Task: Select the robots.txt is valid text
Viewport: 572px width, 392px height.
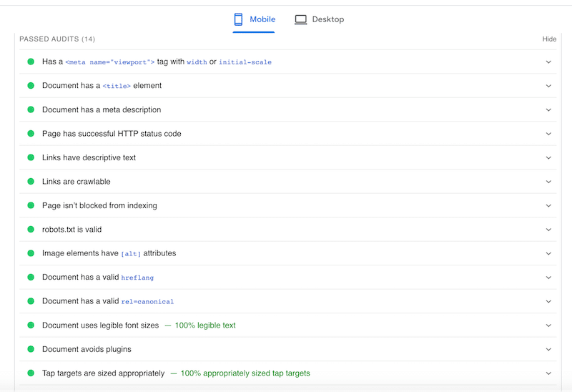Action: point(72,229)
